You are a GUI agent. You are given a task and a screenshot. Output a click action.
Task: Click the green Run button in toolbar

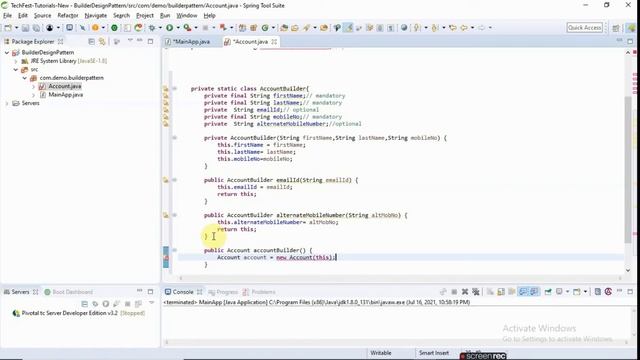click(x=169, y=28)
